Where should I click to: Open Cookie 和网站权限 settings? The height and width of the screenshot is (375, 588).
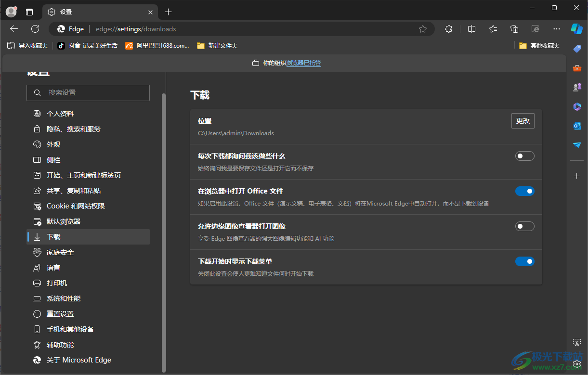pyautogui.click(x=88, y=206)
